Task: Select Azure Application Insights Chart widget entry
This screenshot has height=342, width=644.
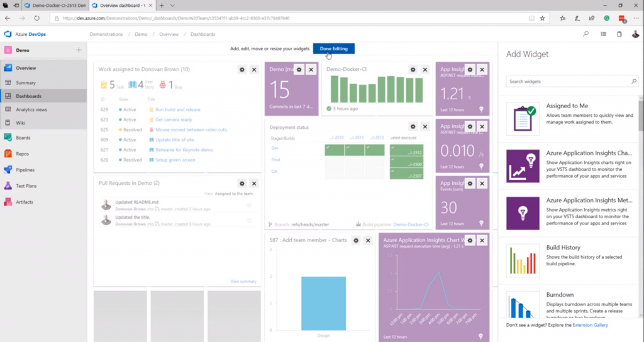Action: point(570,166)
